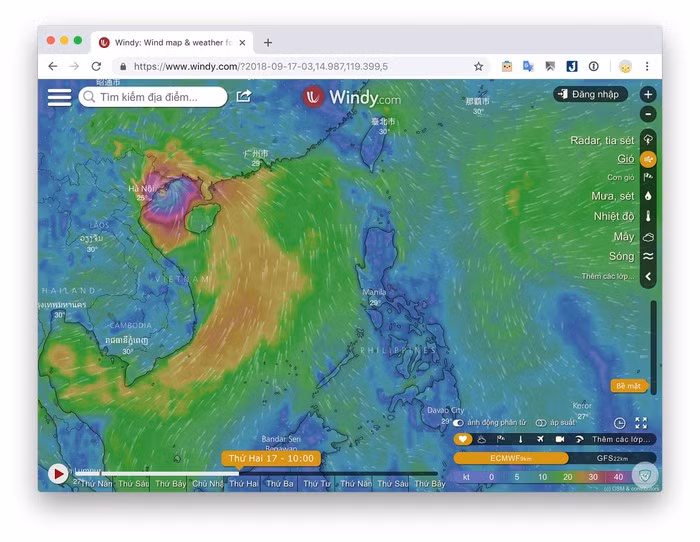700x542 pixels.
Task: Enable the áp suất pressure toggle
Action: (x=541, y=423)
